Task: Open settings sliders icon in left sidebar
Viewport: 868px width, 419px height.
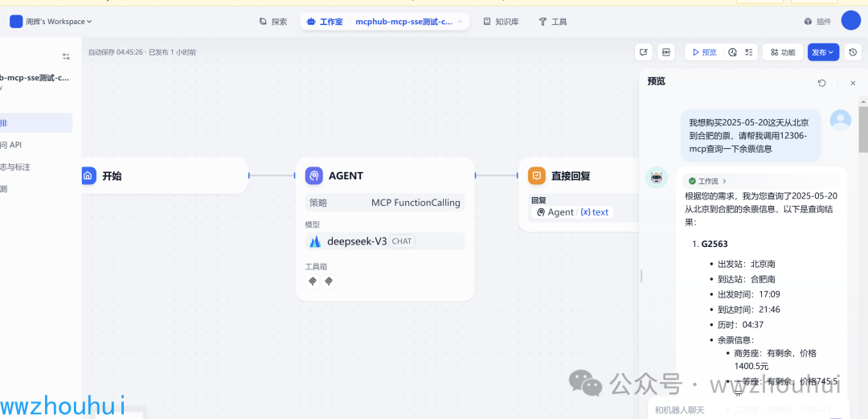Action: point(67,56)
